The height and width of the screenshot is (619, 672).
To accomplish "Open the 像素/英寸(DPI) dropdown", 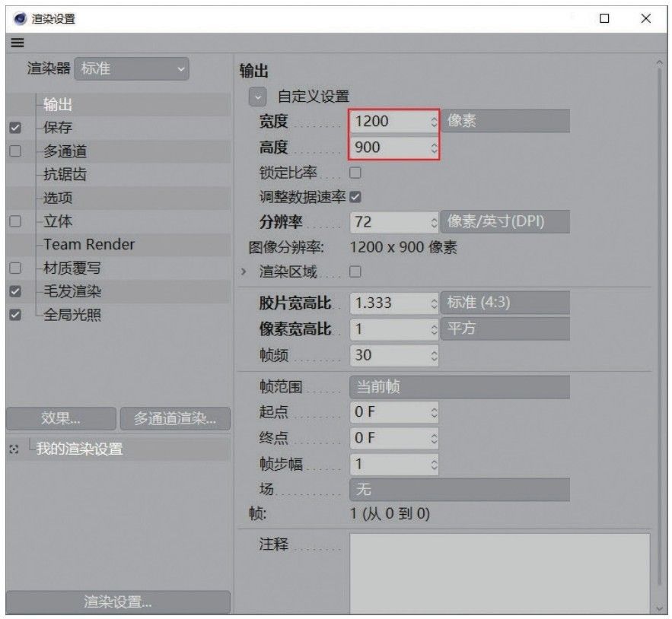I will [x=505, y=221].
